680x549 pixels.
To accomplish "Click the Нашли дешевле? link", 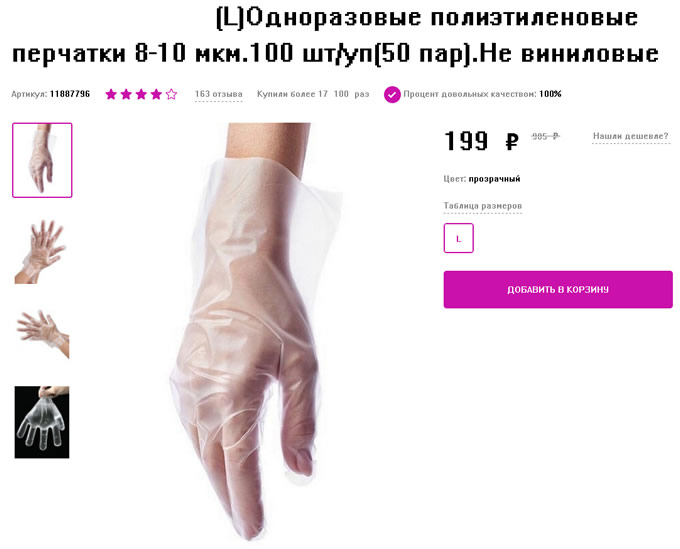I will pos(631,136).
